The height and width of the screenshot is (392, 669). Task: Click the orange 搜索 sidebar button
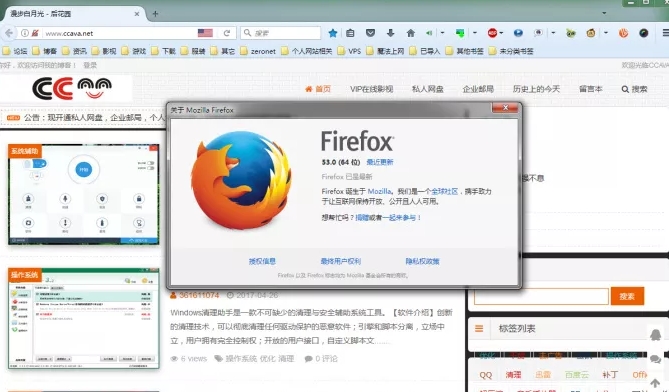(627, 296)
